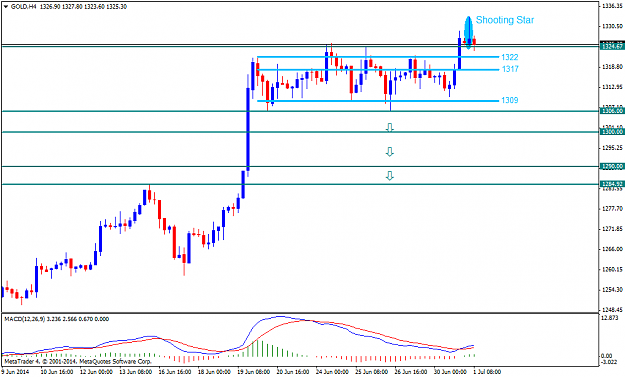Viewport: 625px width, 377px height.
Task: Click the "1317" line label
Action: pyautogui.click(x=510, y=69)
